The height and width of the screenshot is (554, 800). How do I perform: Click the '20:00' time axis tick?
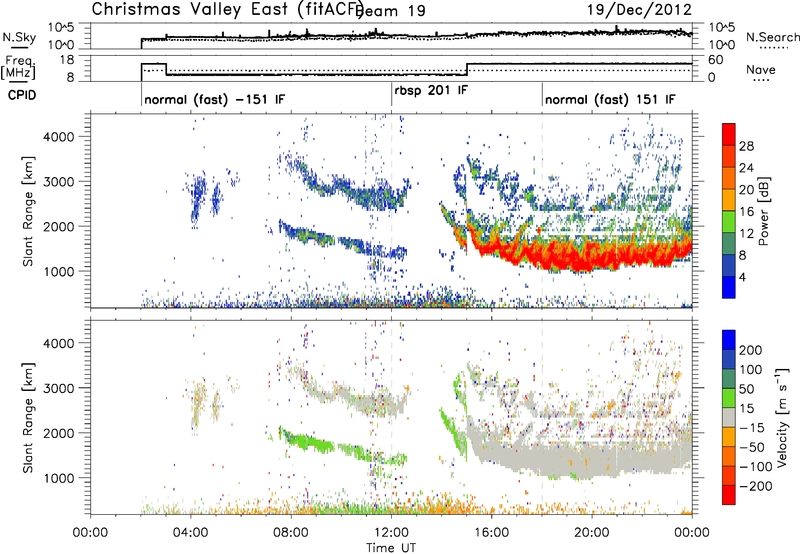pos(592,533)
